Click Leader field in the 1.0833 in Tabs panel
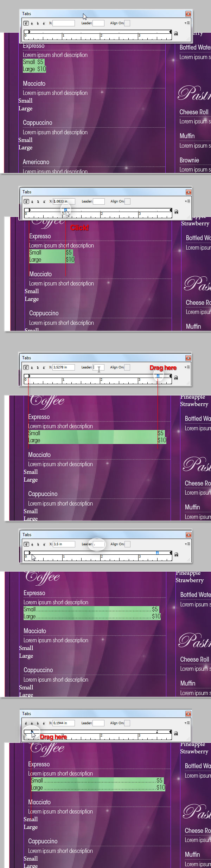The width and height of the screenshot is (211, 868). tap(99, 201)
